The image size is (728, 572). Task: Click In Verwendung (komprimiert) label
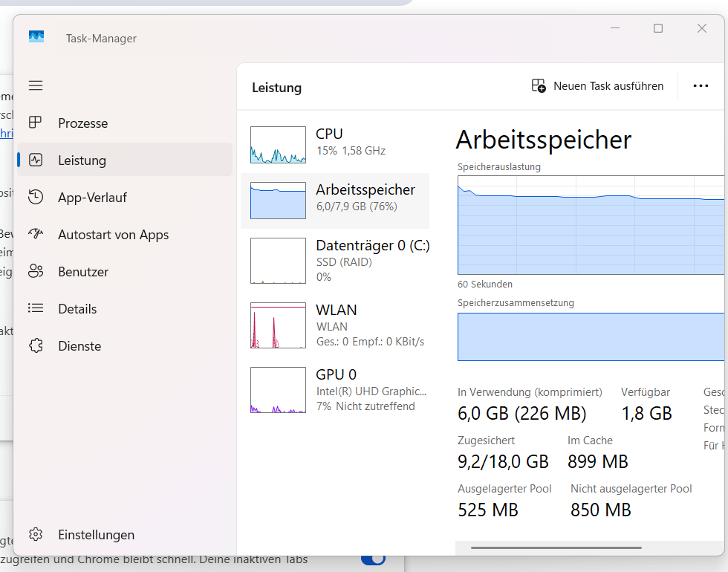tap(530, 392)
